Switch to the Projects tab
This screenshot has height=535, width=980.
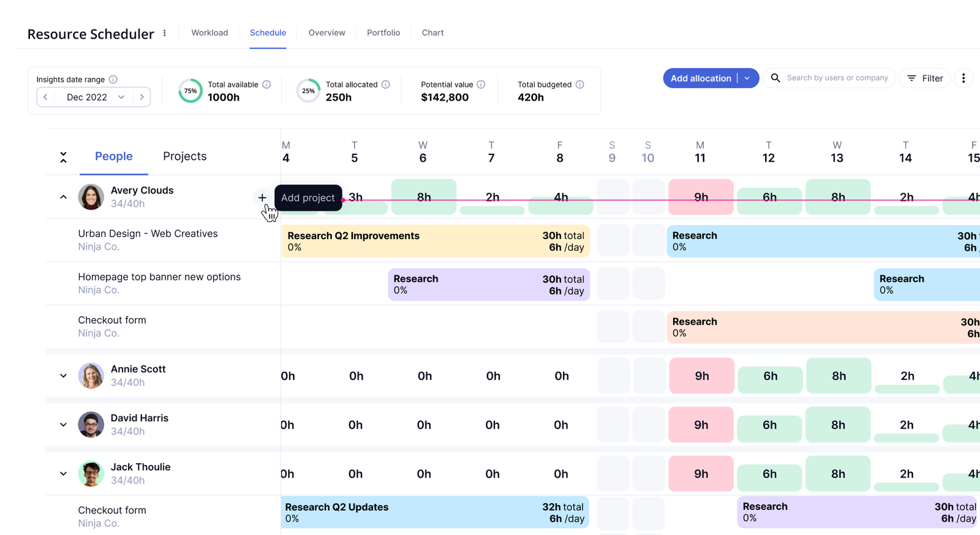click(185, 156)
